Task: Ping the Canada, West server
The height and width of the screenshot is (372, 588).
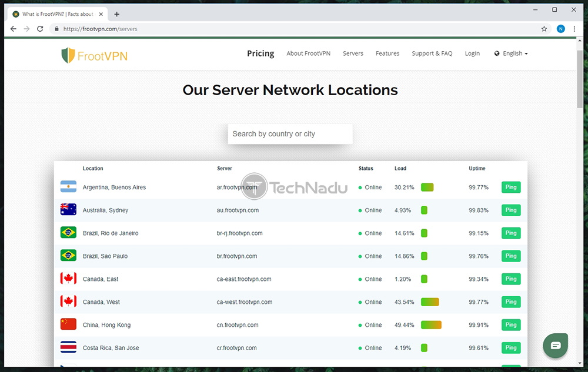Action: [x=511, y=301]
